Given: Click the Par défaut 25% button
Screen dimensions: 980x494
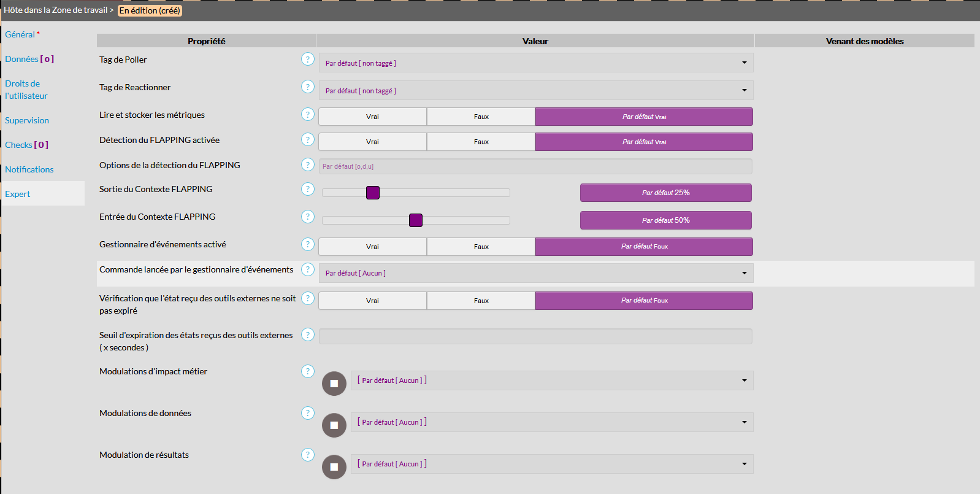Looking at the screenshot, I should (665, 193).
